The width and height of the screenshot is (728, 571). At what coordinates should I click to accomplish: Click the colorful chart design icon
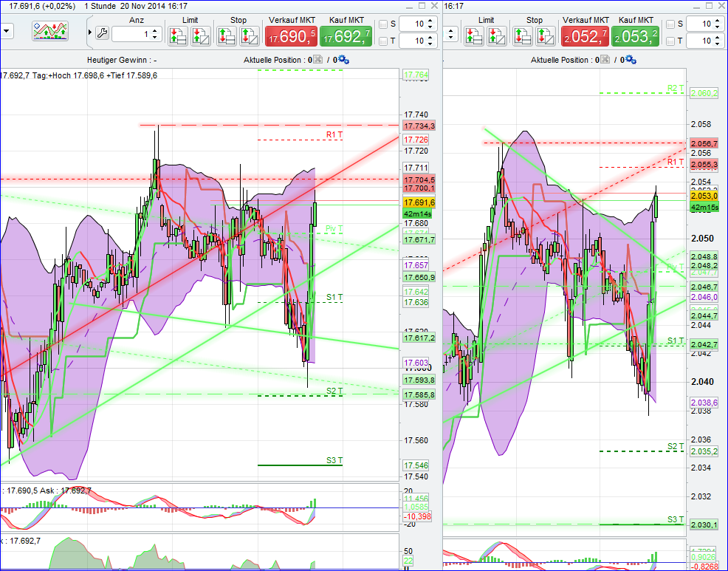pos(49,33)
